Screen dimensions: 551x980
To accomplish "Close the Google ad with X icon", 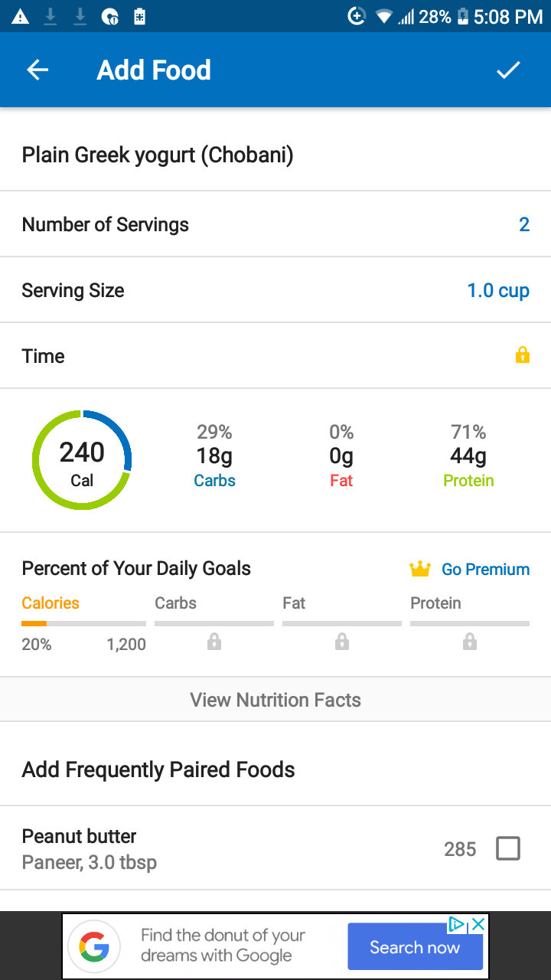I will tap(478, 924).
